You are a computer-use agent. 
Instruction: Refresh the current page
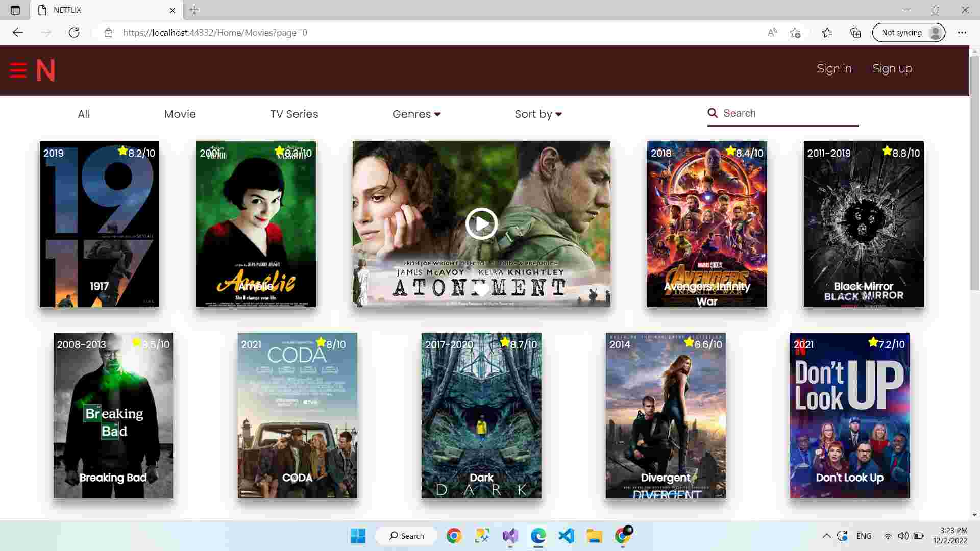(74, 33)
